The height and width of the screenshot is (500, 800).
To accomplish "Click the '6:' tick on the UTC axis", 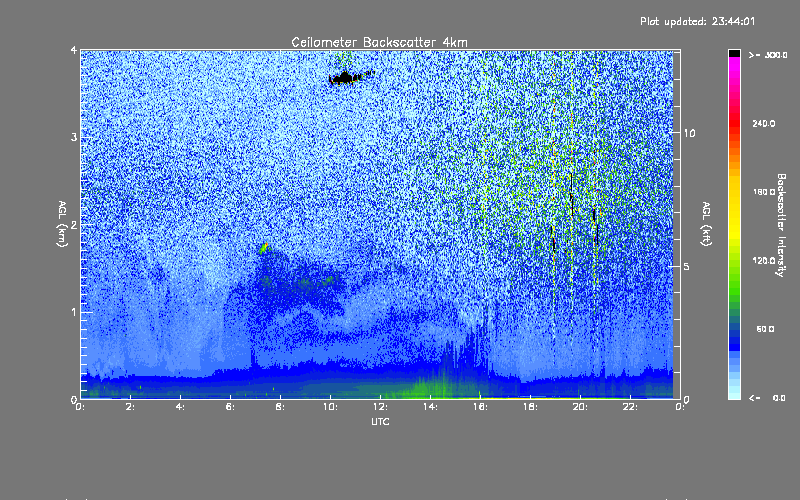I will 230,407.
